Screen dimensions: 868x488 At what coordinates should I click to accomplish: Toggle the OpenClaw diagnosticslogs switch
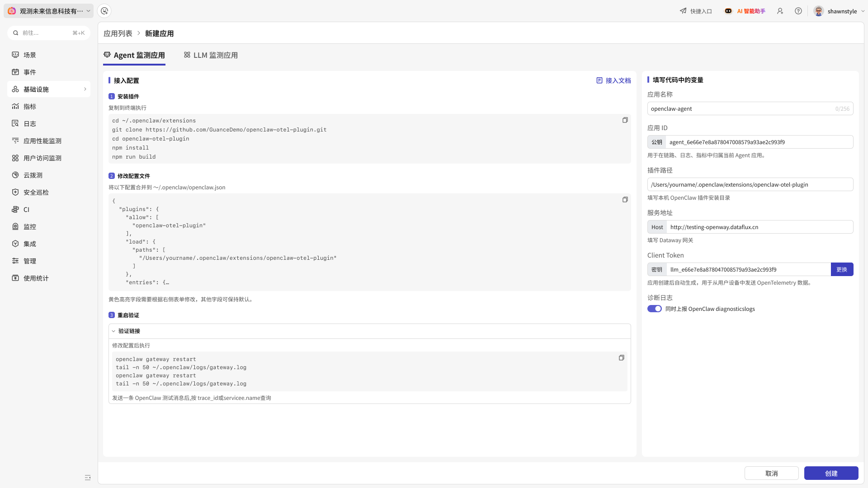[x=655, y=309]
